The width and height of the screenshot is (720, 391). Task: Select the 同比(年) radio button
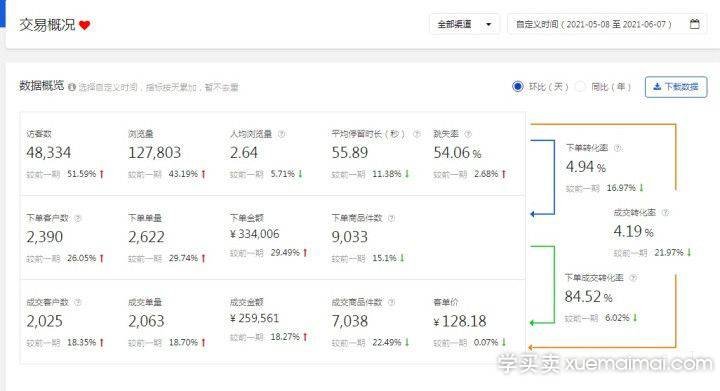point(580,86)
